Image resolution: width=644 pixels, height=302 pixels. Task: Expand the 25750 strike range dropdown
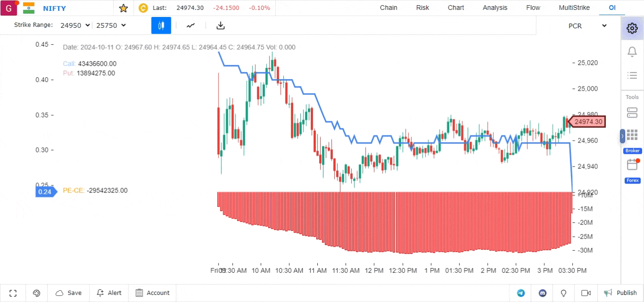coord(111,25)
